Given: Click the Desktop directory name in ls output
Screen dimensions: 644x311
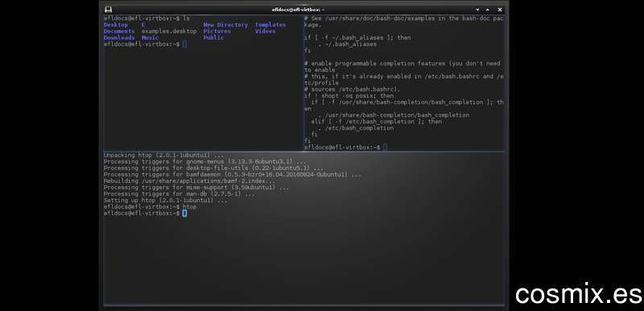Looking at the screenshot, I should pyautogui.click(x=116, y=25).
